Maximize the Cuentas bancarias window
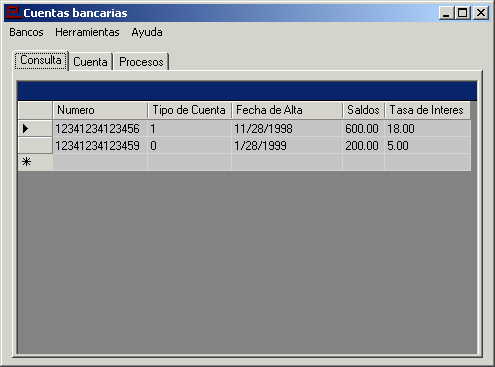 [463, 13]
